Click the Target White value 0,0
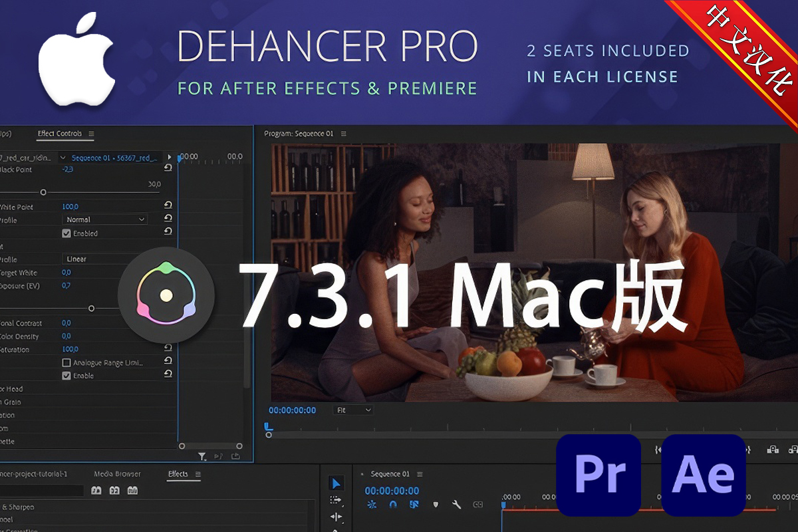Image resolution: width=798 pixels, height=532 pixels. point(66,273)
